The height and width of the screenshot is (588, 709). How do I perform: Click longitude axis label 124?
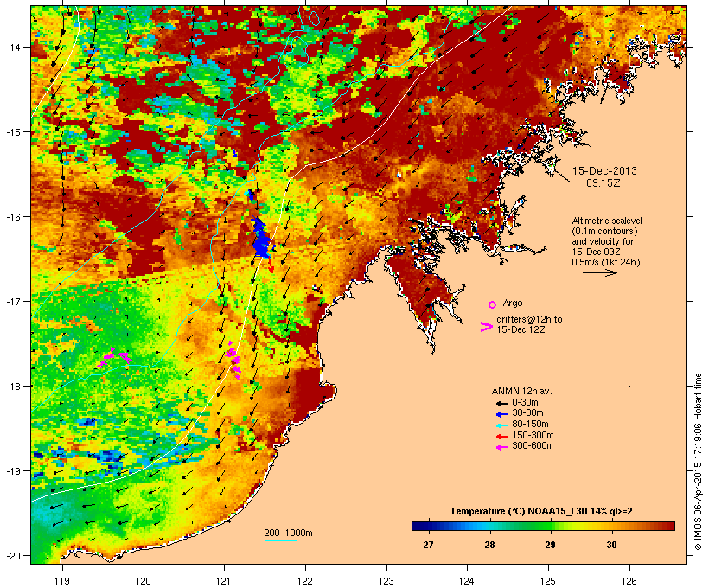pyautogui.click(x=467, y=581)
